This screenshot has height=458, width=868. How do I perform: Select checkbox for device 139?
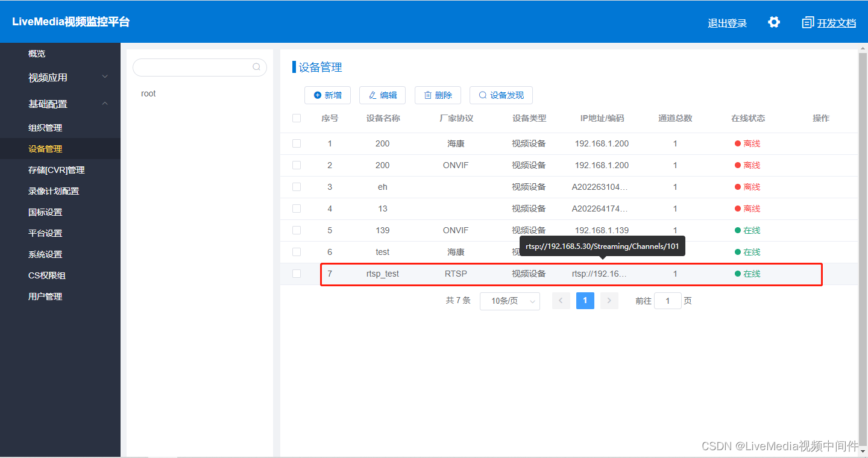tap(297, 230)
